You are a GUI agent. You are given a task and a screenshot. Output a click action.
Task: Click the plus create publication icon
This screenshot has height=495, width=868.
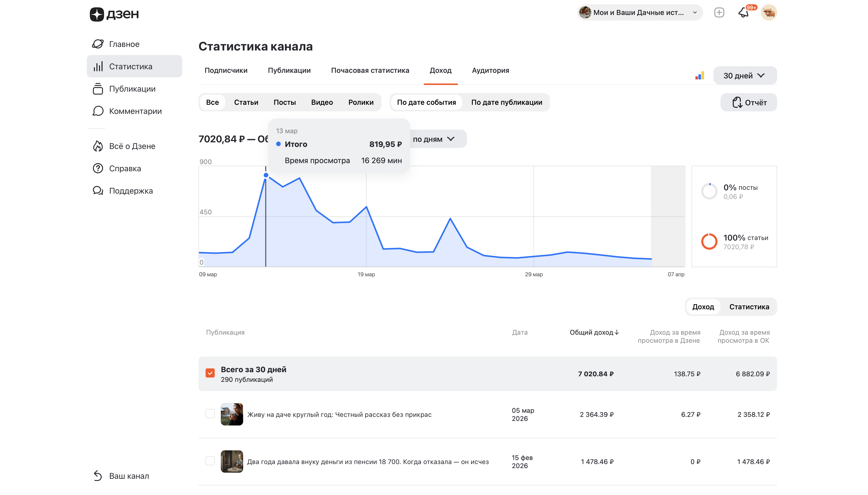tap(719, 13)
